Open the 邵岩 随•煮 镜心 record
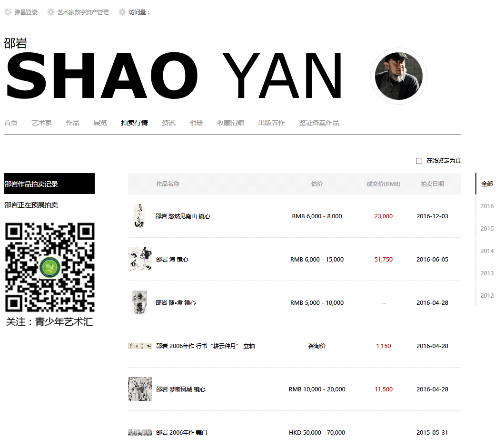The width and height of the screenshot is (504, 447). click(176, 302)
